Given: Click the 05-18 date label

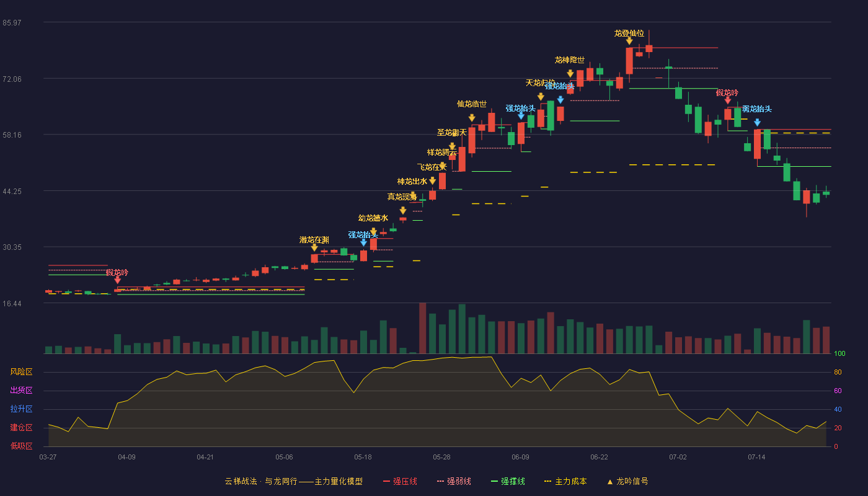Looking at the screenshot, I should point(363,457).
